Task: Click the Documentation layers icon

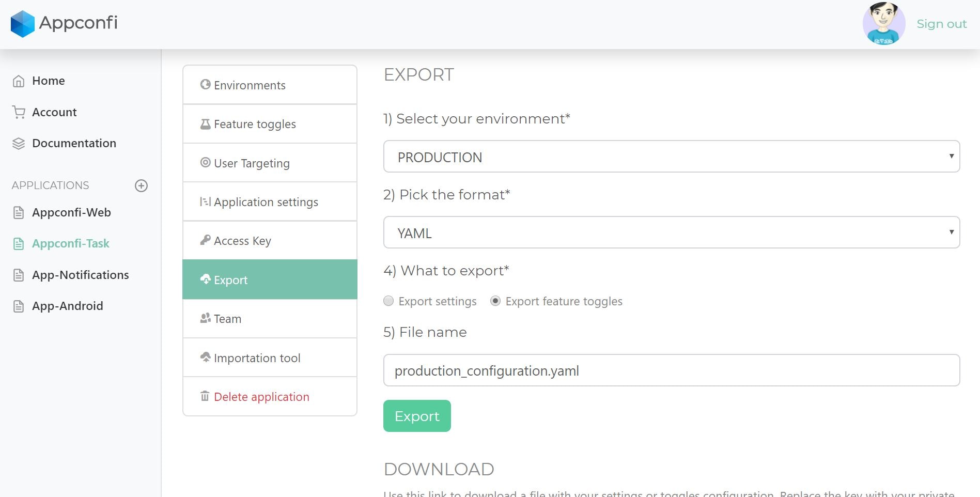Action: coord(19,144)
